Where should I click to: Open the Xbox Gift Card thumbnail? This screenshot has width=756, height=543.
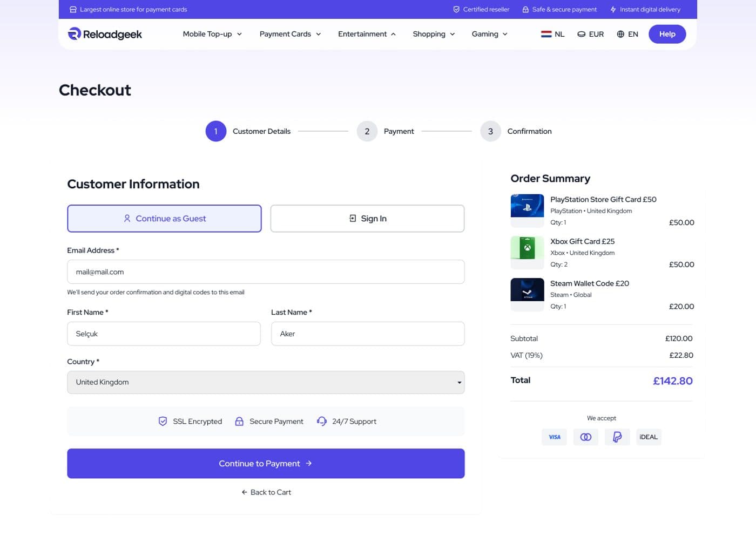click(x=527, y=253)
